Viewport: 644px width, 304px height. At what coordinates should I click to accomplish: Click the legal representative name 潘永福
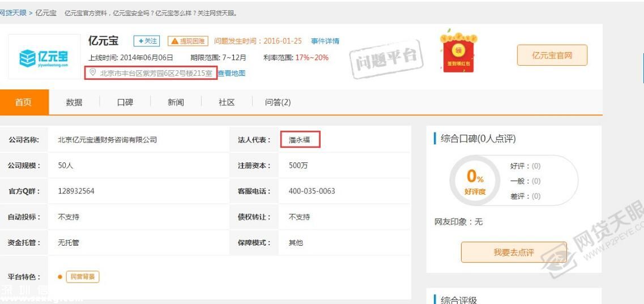(x=300, y=140)
